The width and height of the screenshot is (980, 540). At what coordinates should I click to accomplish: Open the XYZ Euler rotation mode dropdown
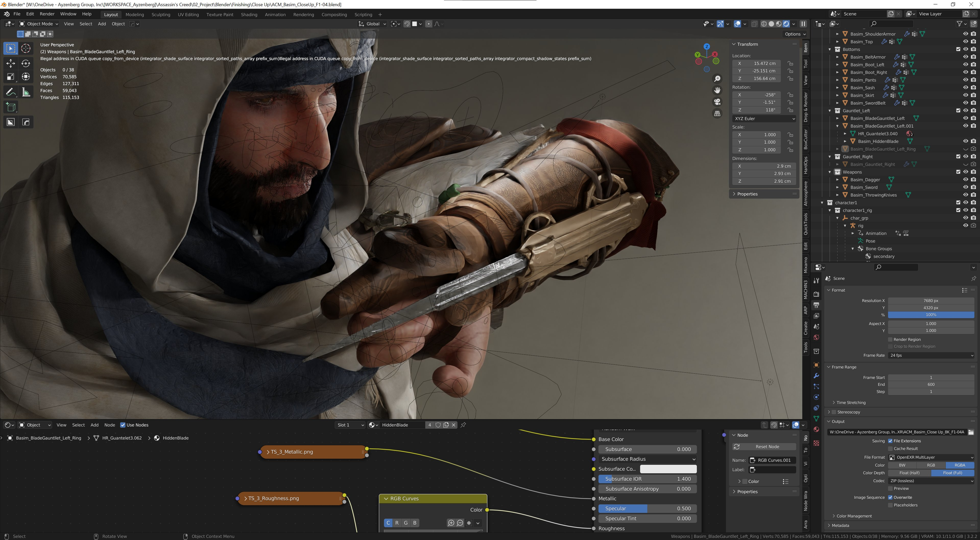point(764,119)
